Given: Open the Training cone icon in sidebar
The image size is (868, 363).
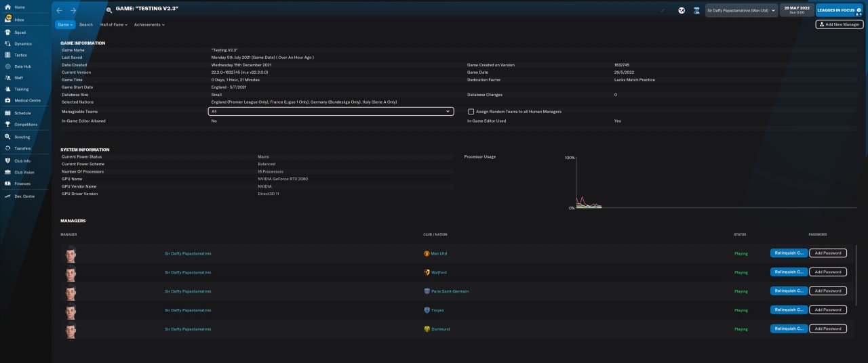Looking at the screenshot, I should 7,89.
